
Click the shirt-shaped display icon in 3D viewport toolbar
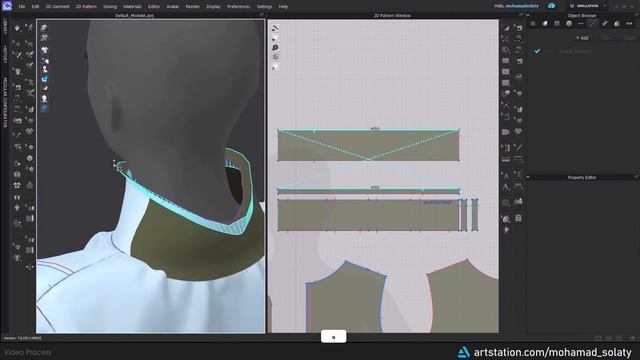click(x=44, y=50)
